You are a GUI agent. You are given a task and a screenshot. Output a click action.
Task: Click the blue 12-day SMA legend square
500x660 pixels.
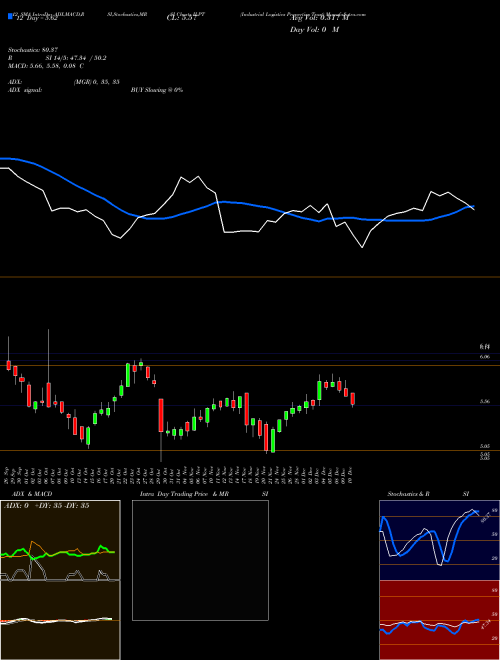[x=10, y=17]
